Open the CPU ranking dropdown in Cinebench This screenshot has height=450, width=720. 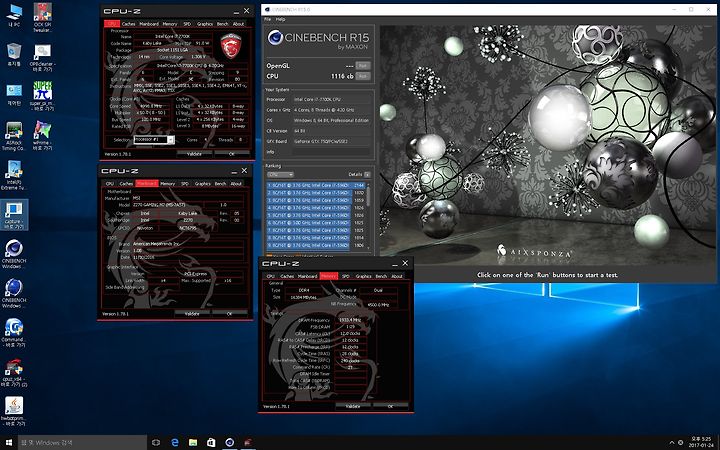pos(280,174)
